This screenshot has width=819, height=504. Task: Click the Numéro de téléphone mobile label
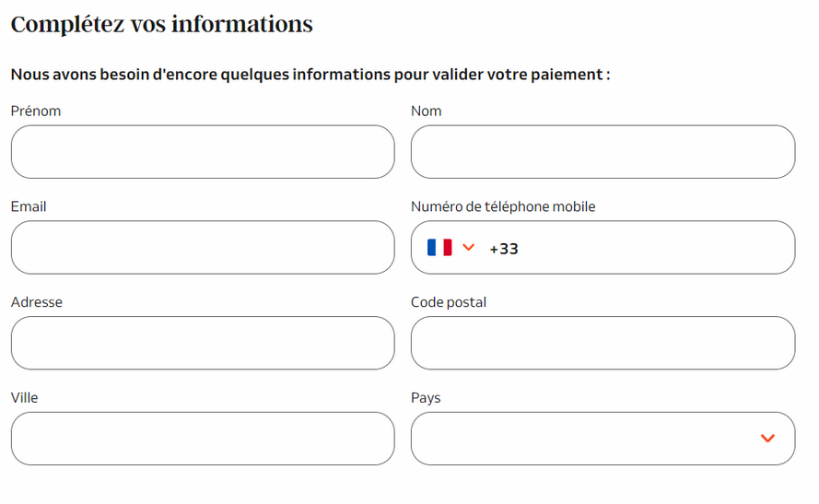pos(503,206)
